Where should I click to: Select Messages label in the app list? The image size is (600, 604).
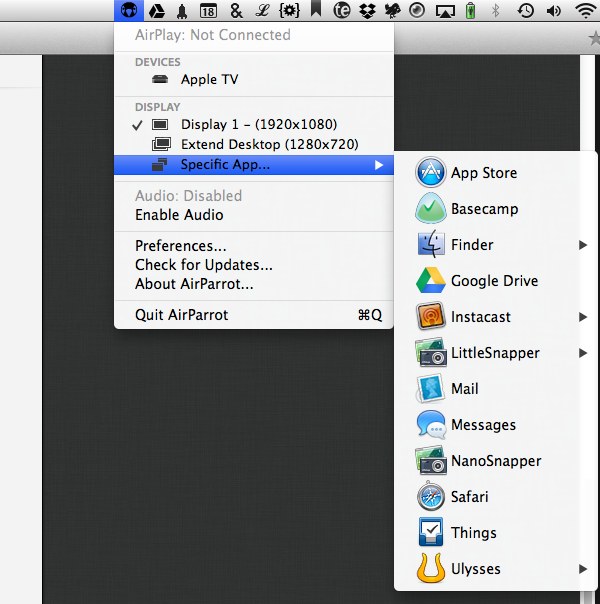(483, 425)
